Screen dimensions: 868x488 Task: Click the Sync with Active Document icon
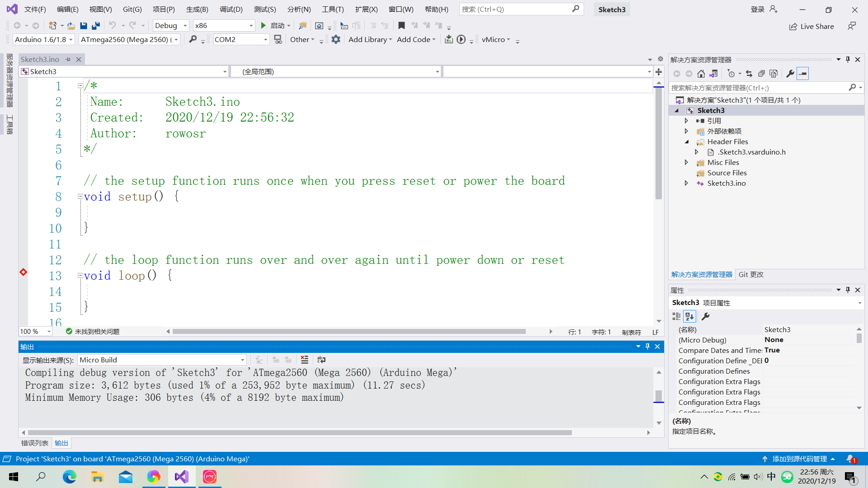click(x=749, y=73)
